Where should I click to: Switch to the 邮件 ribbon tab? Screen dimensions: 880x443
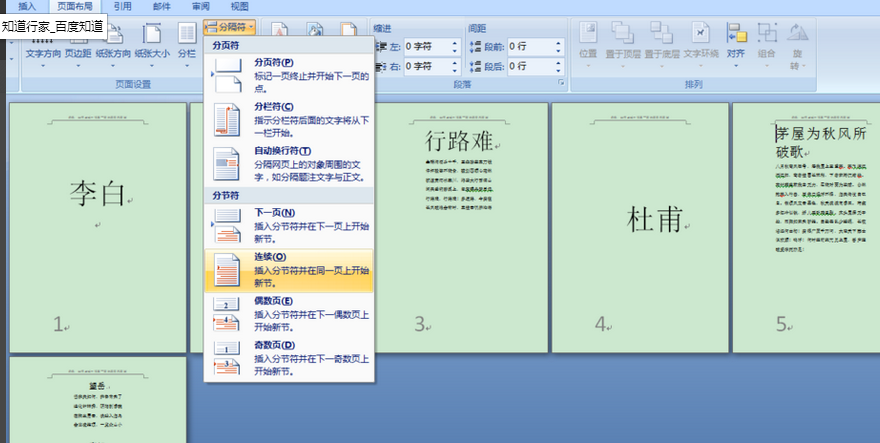pyautogui.click(x=162, y=7)
